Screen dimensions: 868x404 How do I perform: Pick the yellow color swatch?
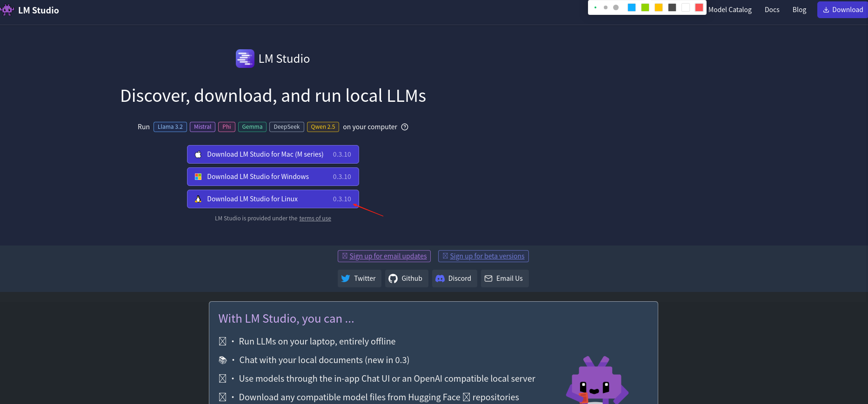659,7
